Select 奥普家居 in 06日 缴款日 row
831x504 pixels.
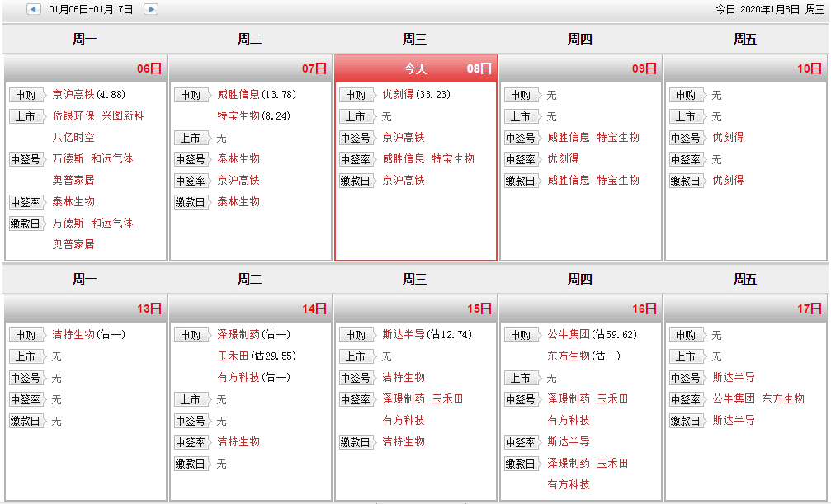(x=73, y=244)
